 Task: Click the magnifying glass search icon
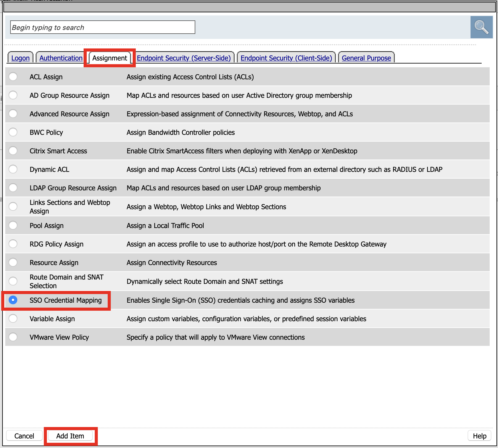point(481,27)
